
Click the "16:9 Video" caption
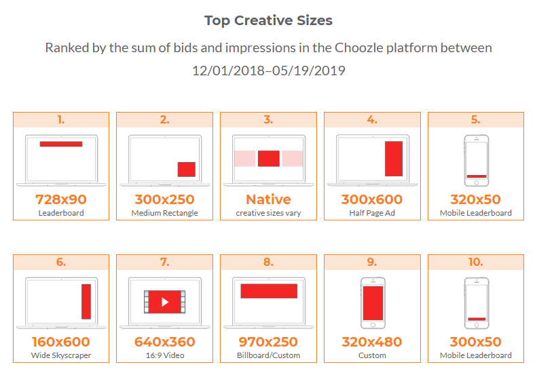[x=165, y=355]
